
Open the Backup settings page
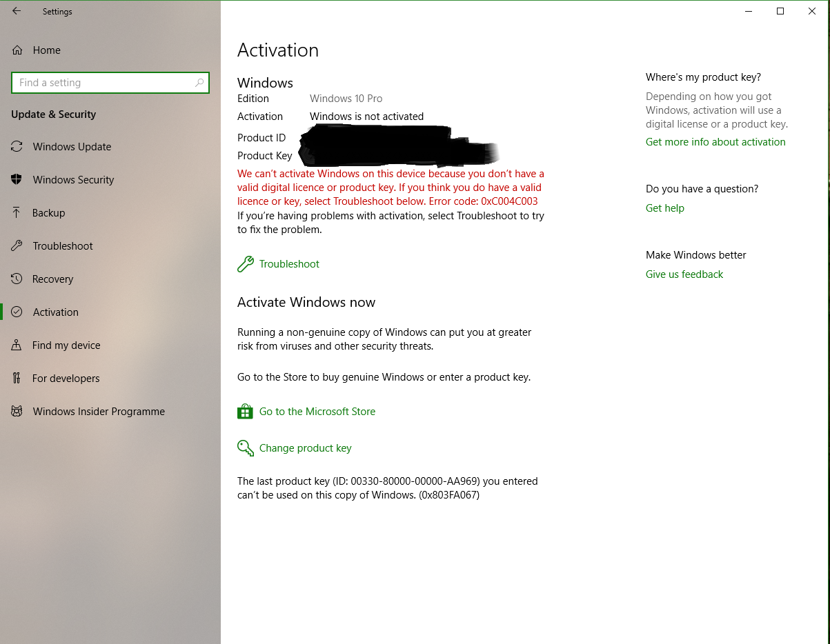[110, 213]
